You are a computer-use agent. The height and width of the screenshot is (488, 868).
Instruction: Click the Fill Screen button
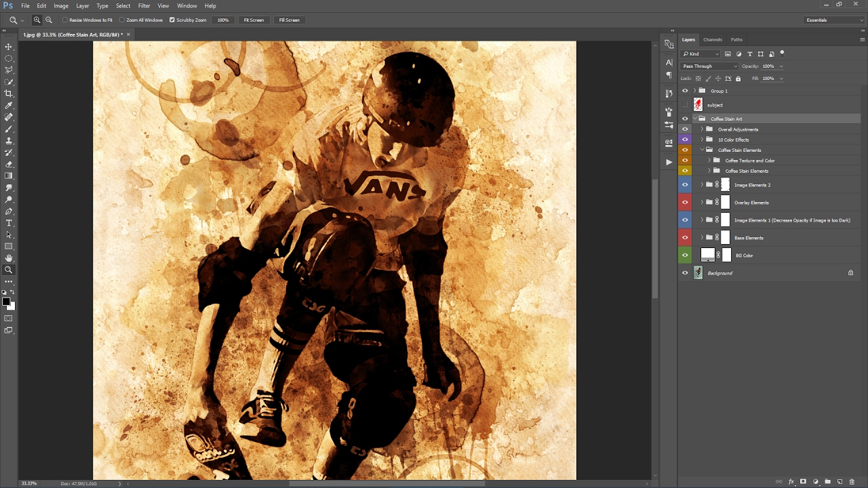tap(289, 20)
